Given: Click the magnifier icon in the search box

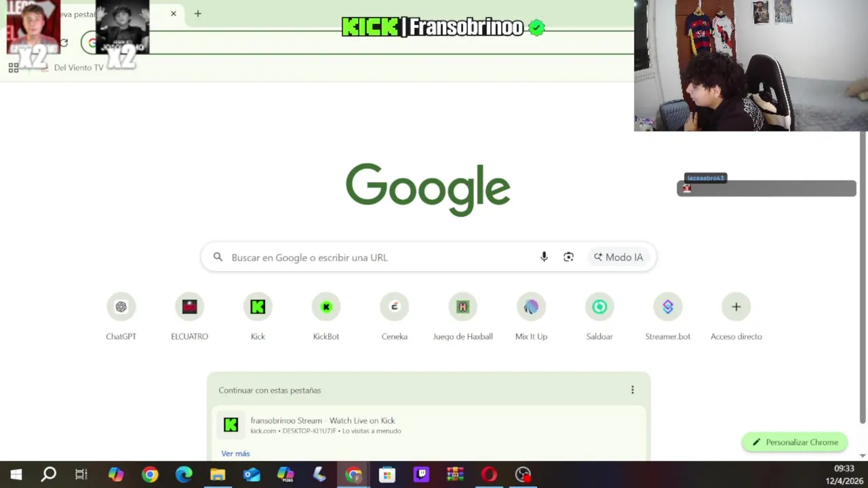Looking at the screenshot, I should coord(218,257).
